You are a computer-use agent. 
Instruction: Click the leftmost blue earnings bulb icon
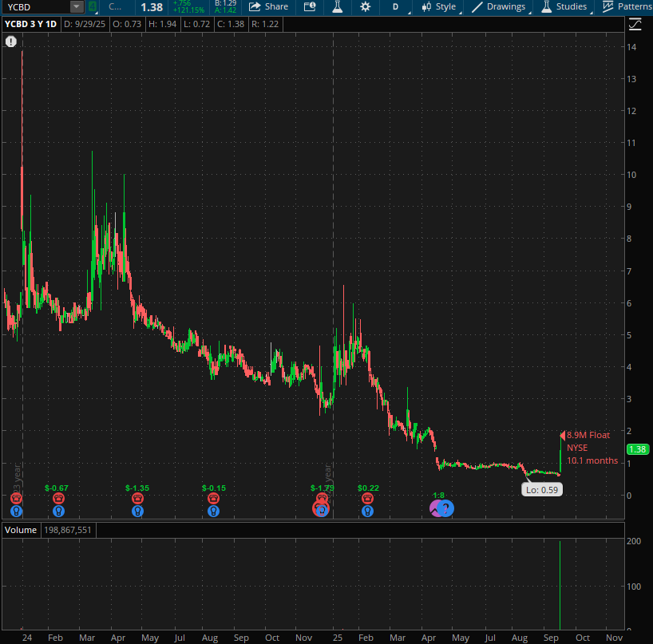pos(16,511)
